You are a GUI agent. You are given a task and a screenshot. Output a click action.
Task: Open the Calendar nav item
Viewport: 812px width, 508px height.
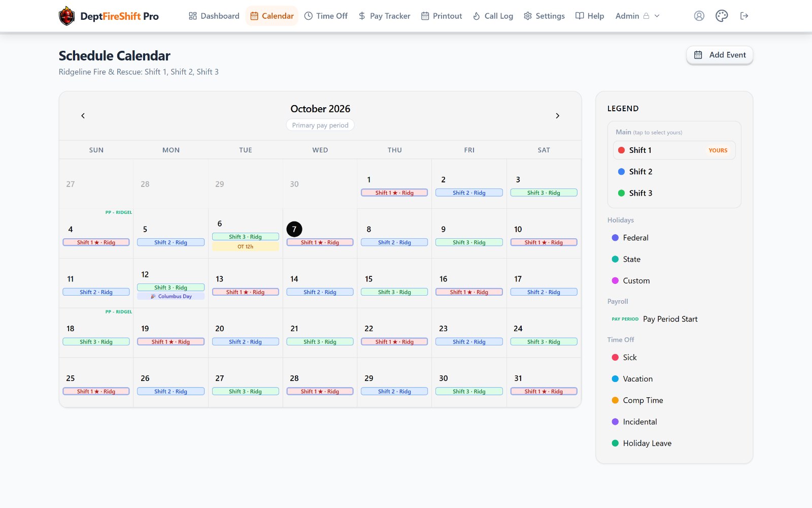(x=272, y=16)
